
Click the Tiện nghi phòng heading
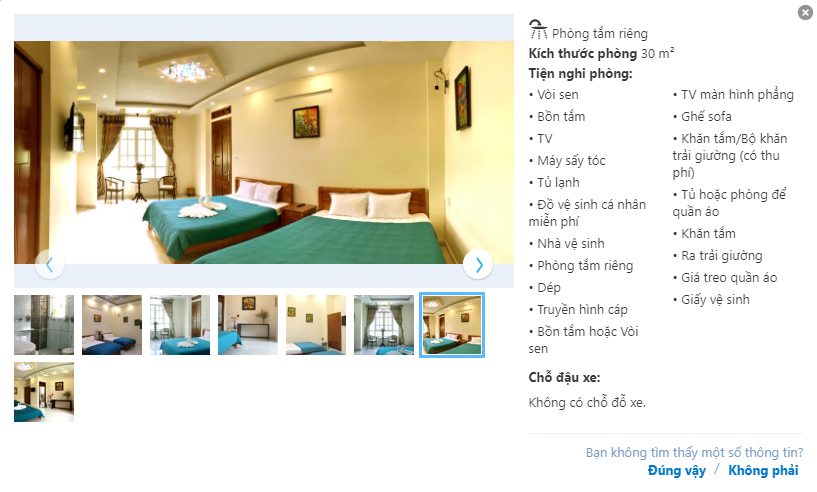580,73
